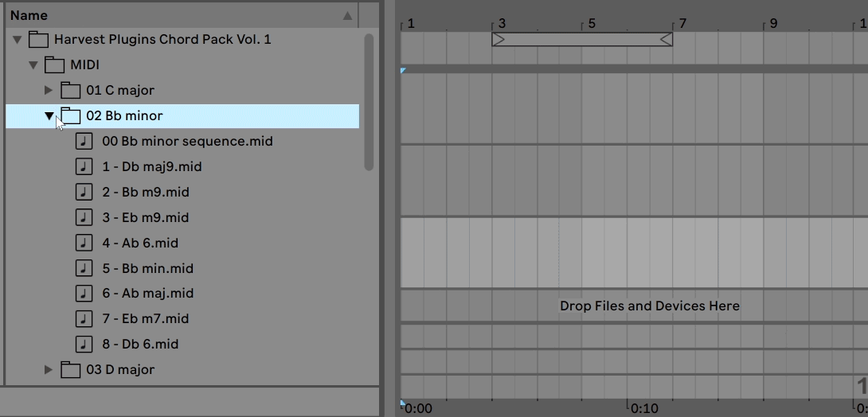Viewport: 868px width, 417px height.
Task: Select MIDI icon for 5 - Bb min.mid
Action: tap(84, 268)
